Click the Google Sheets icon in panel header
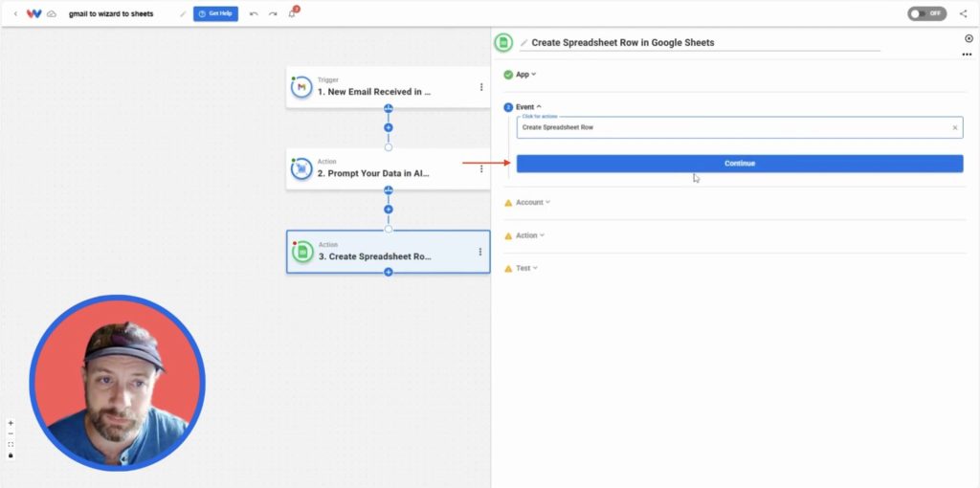 tap(503, 42)
